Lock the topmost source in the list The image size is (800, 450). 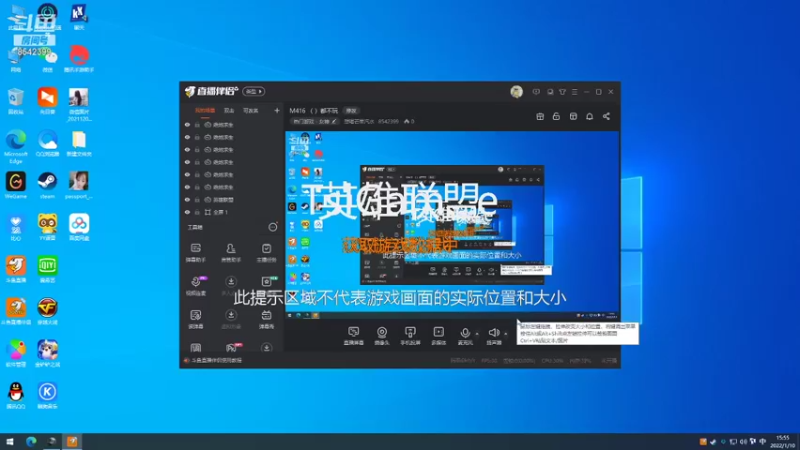pyautogui.click(x=197, y=124)
